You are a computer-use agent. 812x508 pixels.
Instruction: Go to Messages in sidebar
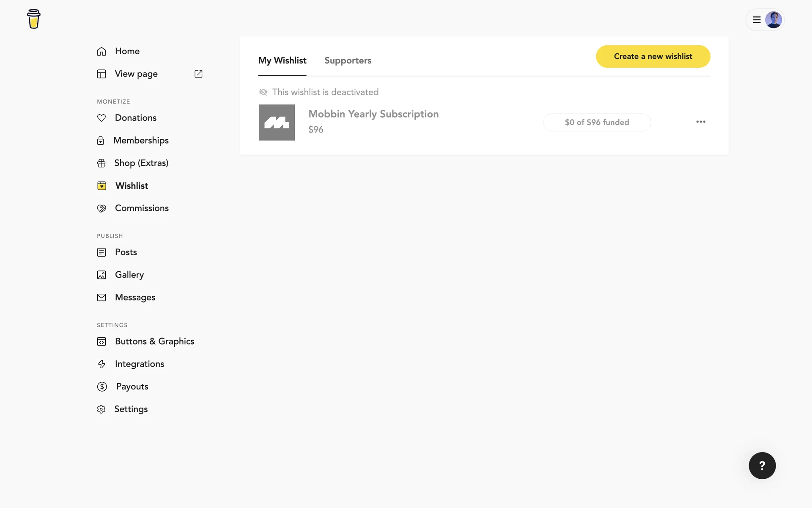[135, 298]
